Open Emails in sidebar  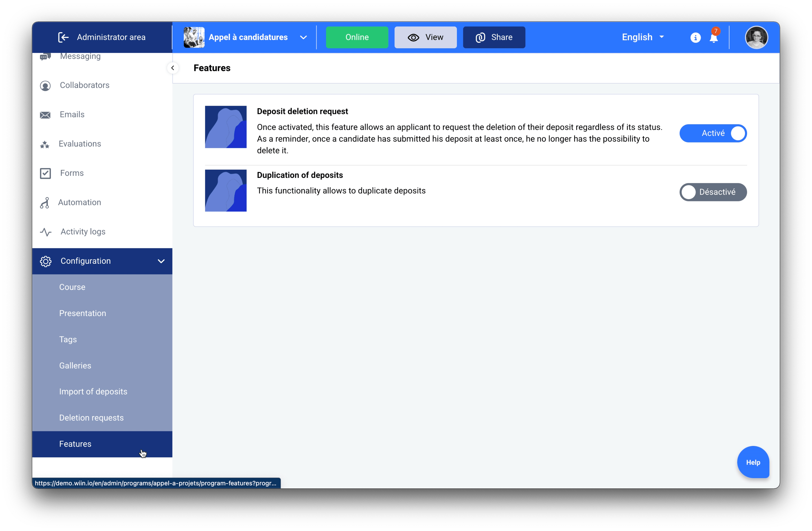(102, 115)
